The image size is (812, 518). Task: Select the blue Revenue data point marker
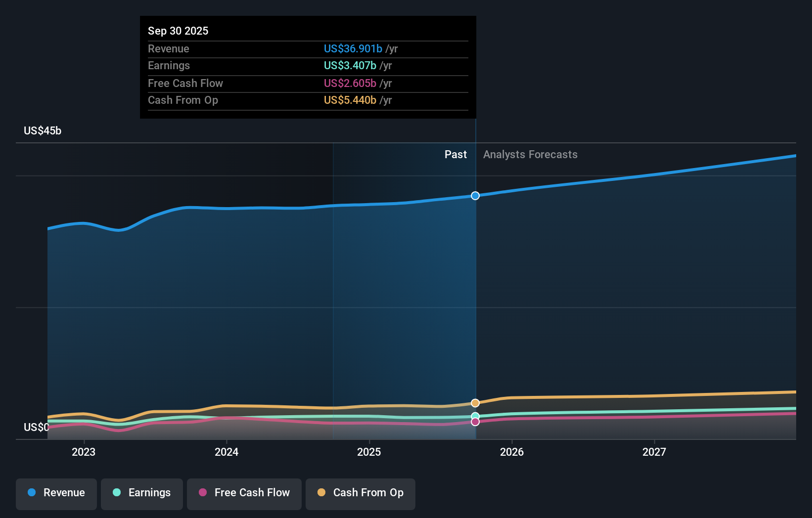tap(475, 196)
